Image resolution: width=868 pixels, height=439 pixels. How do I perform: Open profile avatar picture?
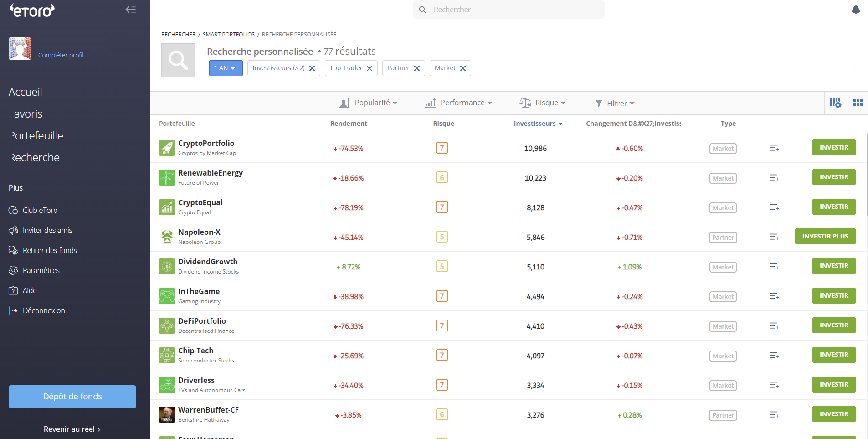(20, 49)
